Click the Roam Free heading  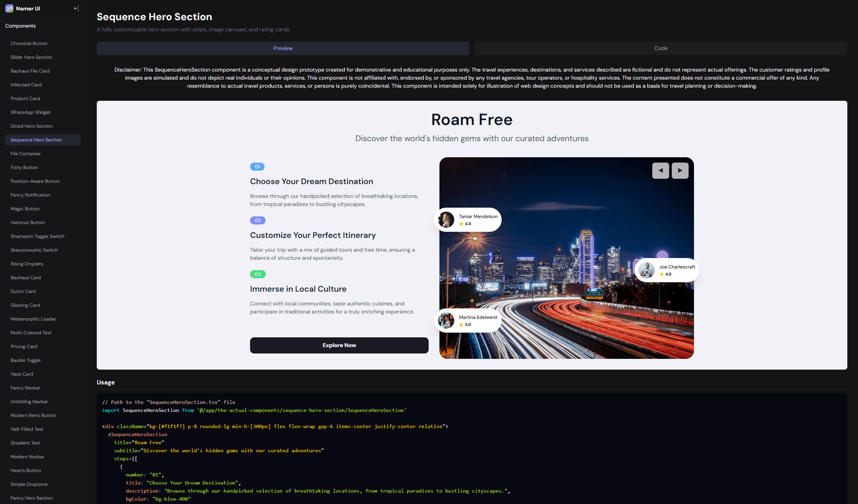coord(472,119)
